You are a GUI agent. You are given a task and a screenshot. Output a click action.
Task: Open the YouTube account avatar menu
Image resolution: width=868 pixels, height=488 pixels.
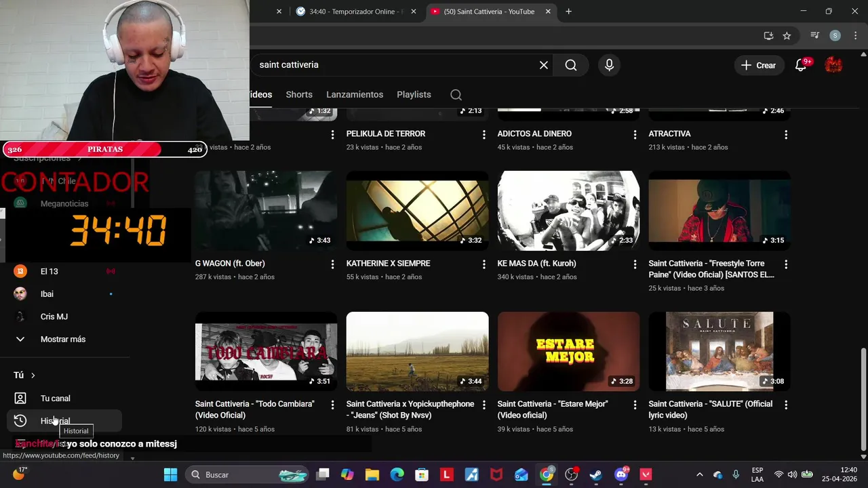pyautogui.click(x=833, y=65)
